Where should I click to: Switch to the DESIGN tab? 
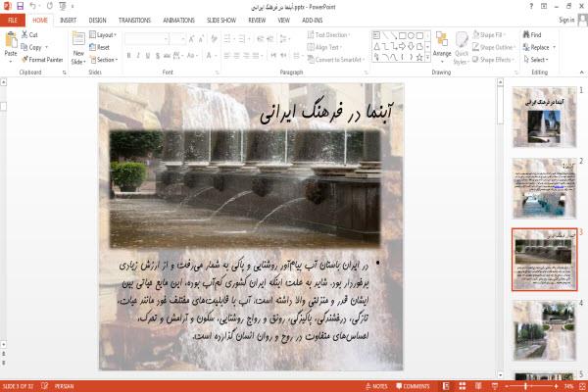coord(97,21)
